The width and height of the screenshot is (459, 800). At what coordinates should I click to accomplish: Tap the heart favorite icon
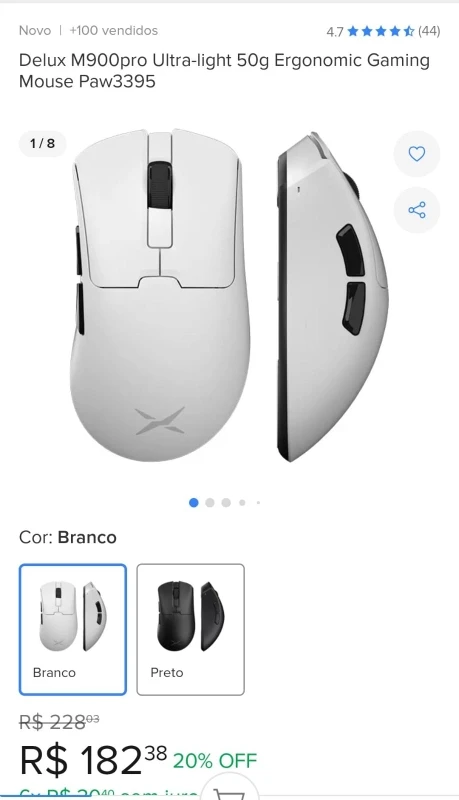tap(417, 154)
